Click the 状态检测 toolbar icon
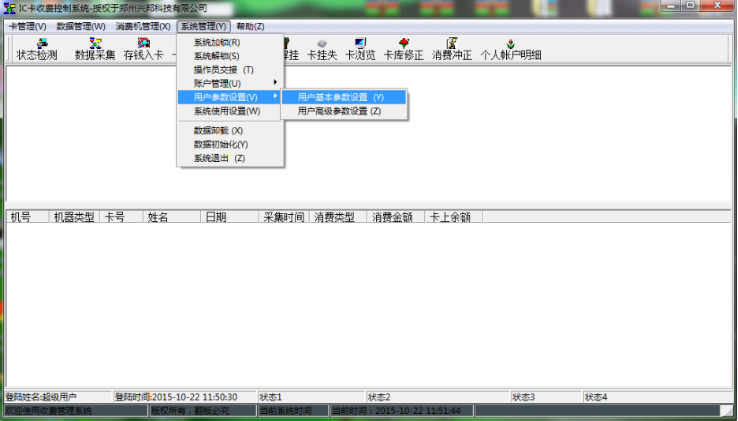This screenshot has height=421, width=738. point(37,49)
